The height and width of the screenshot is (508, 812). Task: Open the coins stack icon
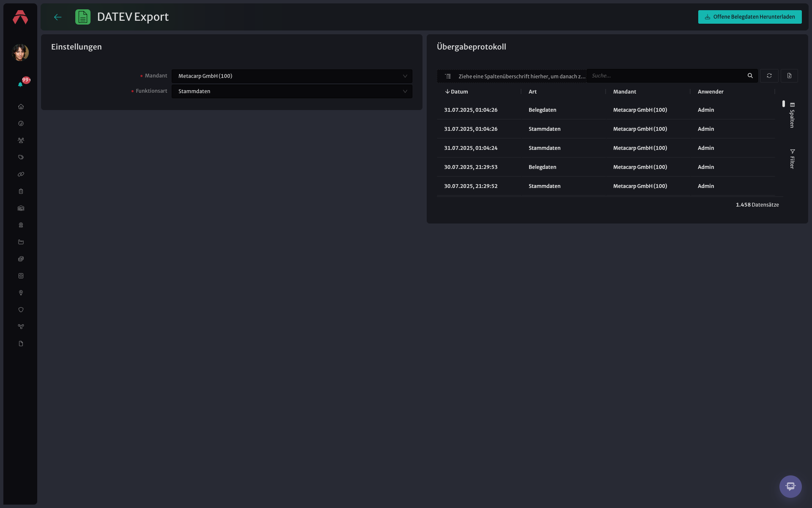(21, 259)
